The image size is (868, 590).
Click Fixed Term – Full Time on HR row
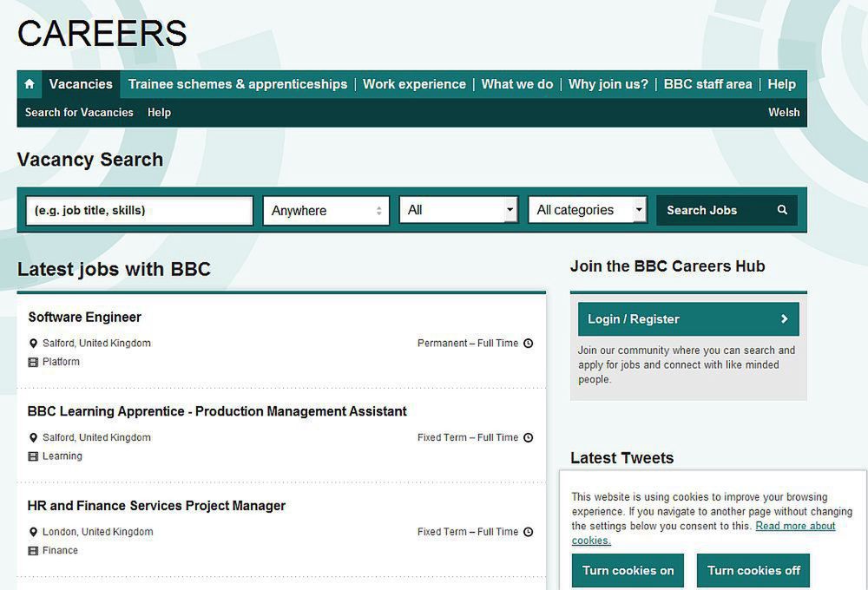pos(468,531)
